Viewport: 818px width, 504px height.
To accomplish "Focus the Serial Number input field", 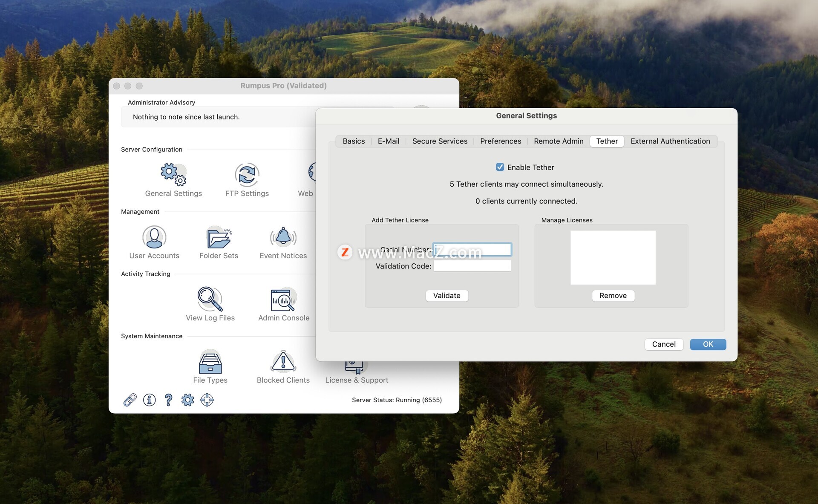I will 472,249.
